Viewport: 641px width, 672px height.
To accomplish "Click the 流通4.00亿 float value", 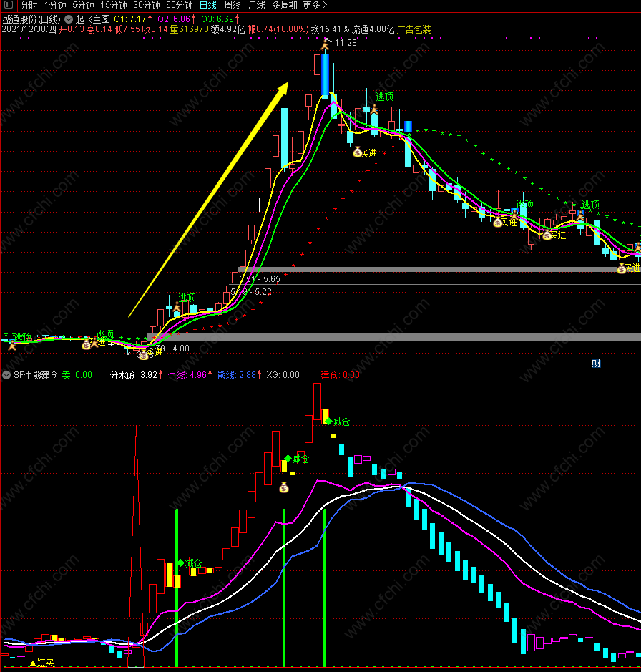I will click(x=373, y=29).
